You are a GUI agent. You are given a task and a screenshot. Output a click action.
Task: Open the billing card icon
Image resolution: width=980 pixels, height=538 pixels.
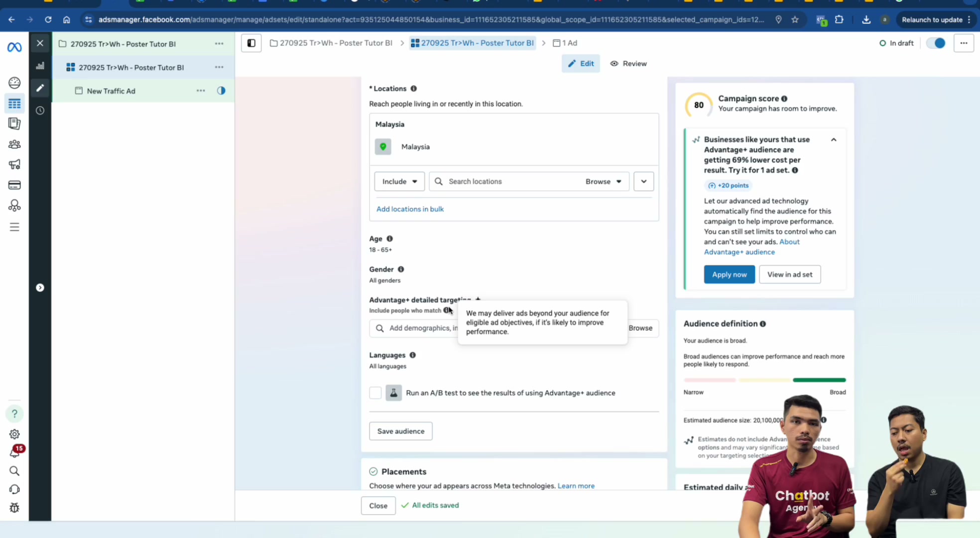[14, 185]
